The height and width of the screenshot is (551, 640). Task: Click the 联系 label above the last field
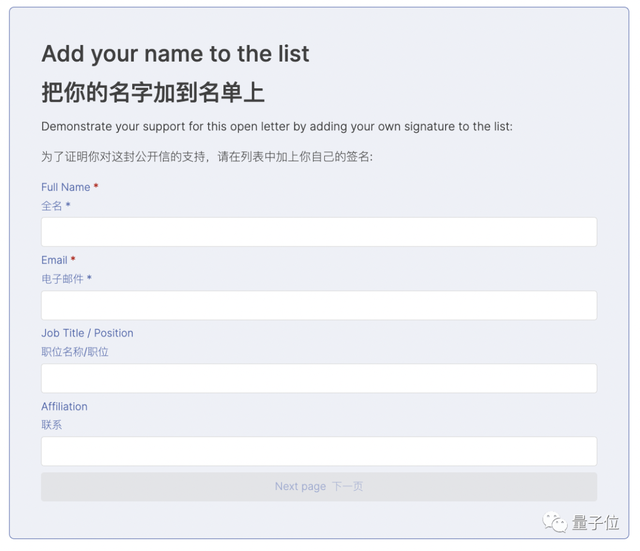pos(52,425)
